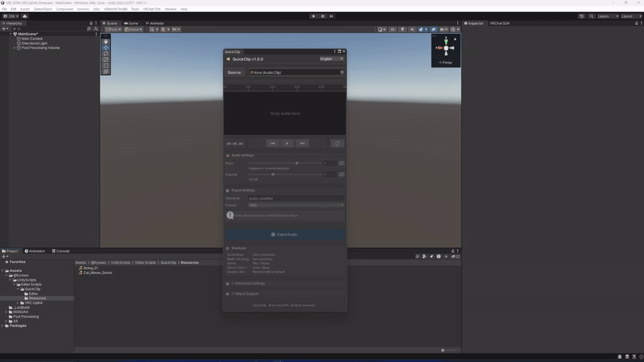Screen dimensions: 644x362
Task: Switch to the Game tab
Action: click(x=131, y=23)
